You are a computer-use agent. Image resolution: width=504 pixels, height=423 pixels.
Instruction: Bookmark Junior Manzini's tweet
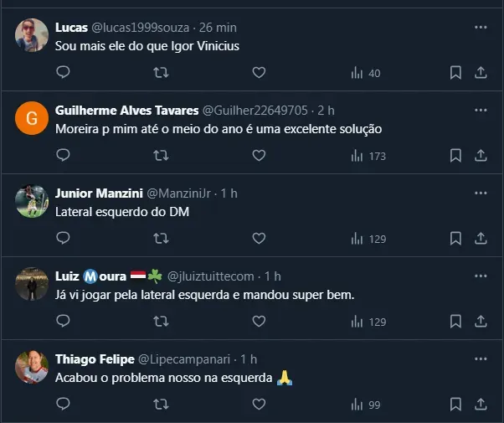455,239
